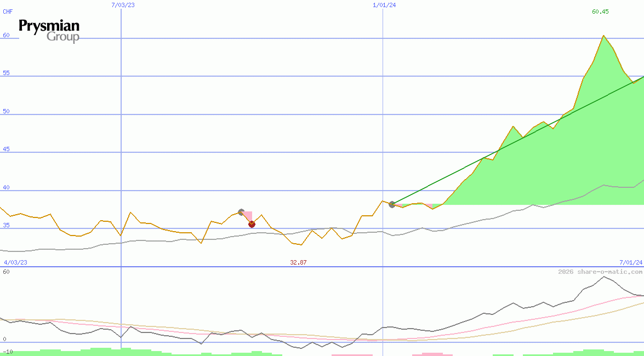Click the red sell signal marker
The height and width of the screenshot is (356, 644).
[x=252, y=224]
